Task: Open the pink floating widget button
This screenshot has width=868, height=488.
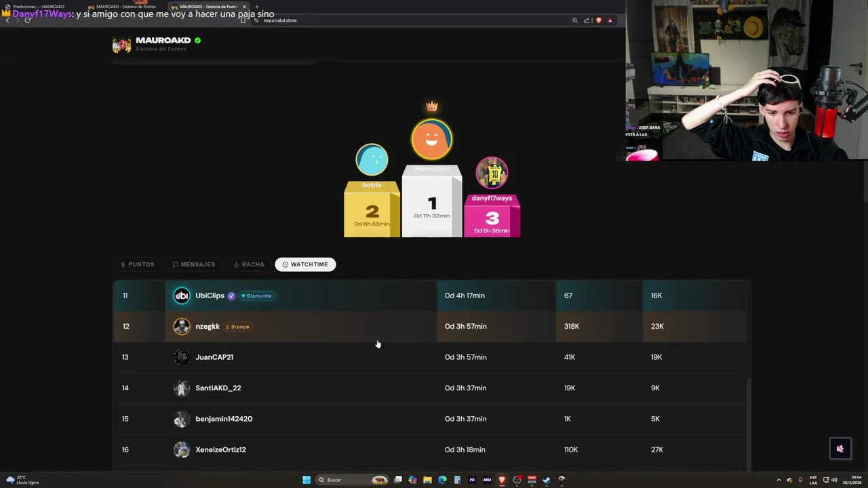Action: click(840, 448)
